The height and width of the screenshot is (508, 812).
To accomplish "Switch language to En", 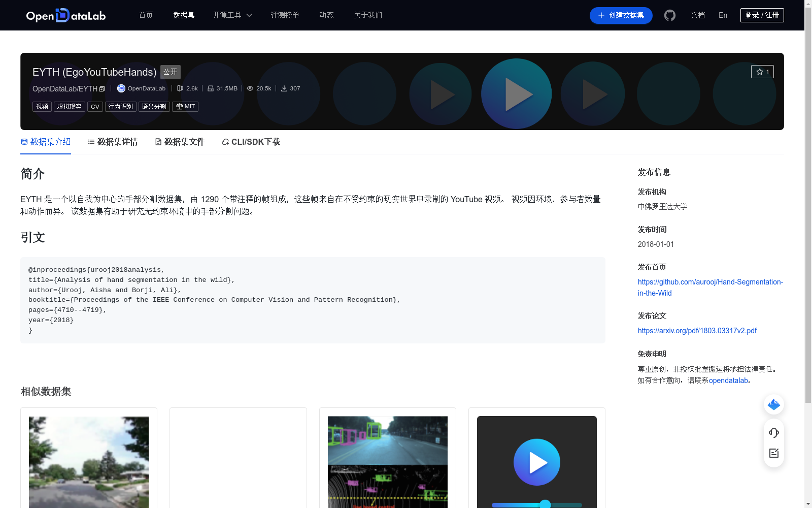I will 723,15.
